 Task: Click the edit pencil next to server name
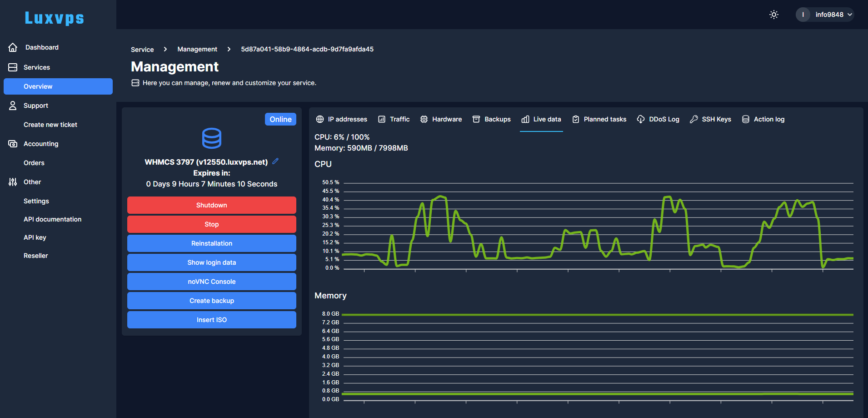point(275,161)
